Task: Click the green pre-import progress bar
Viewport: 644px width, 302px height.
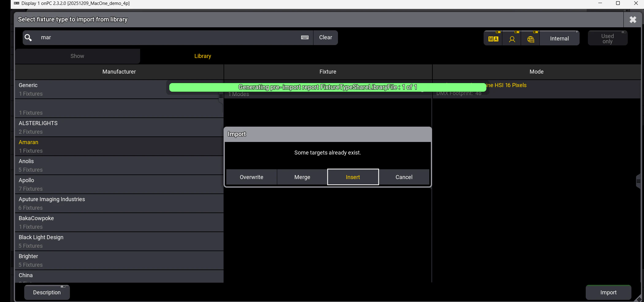Action: coord(328,87)
